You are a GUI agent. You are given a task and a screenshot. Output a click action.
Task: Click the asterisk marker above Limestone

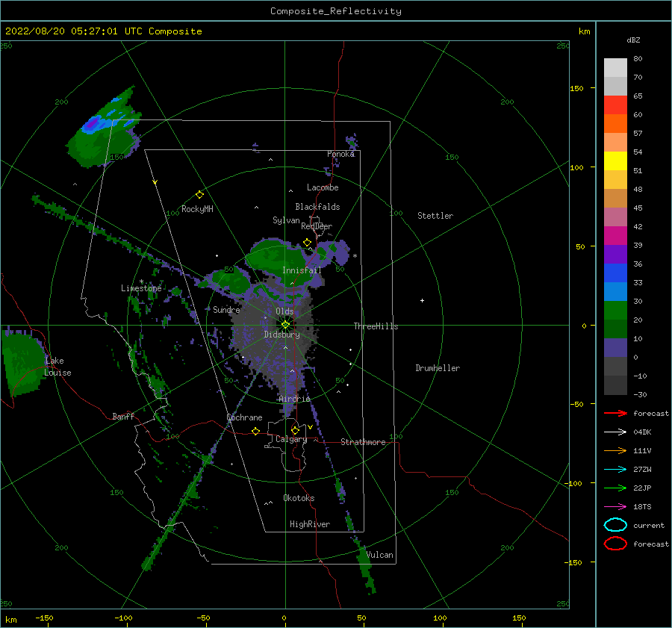141,282
